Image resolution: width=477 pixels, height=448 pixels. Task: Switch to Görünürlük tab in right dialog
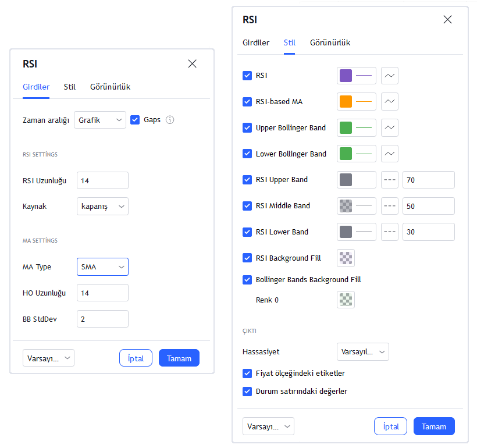pos(330,42)
